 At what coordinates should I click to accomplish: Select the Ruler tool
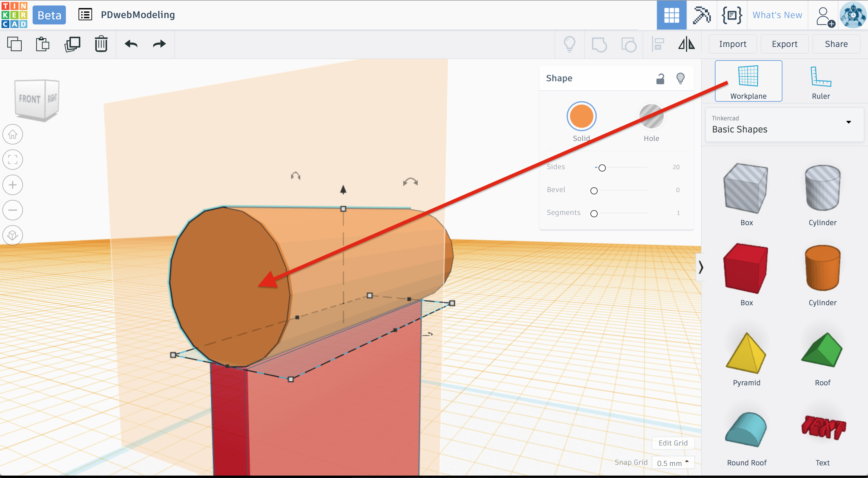tap(820, 81)
